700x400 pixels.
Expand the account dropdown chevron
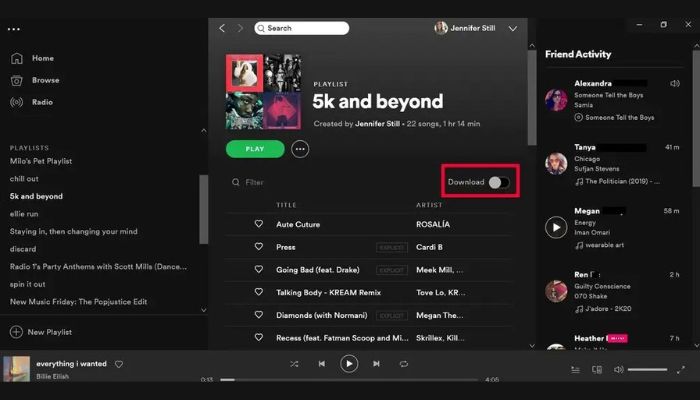tap(513, 29)
